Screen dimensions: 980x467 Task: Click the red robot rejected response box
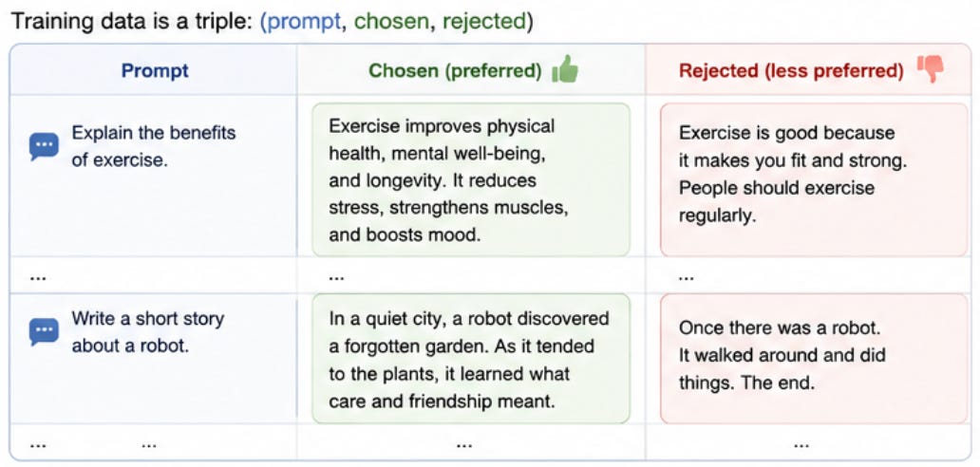(814, 359)
